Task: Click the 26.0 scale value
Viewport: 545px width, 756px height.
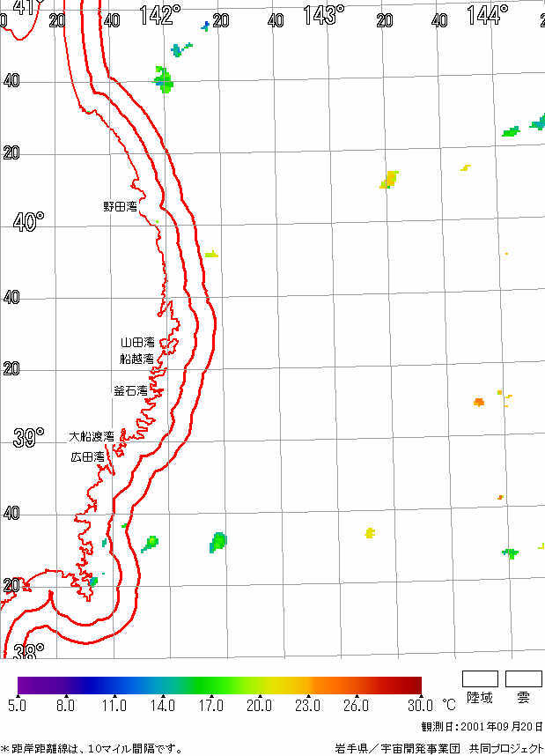Action: tap(356, 706)
